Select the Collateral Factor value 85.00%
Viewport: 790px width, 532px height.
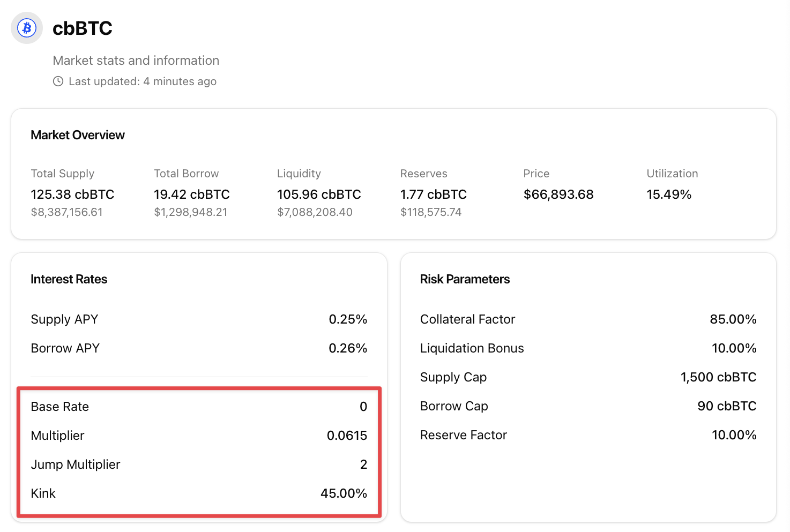point(733,319)
